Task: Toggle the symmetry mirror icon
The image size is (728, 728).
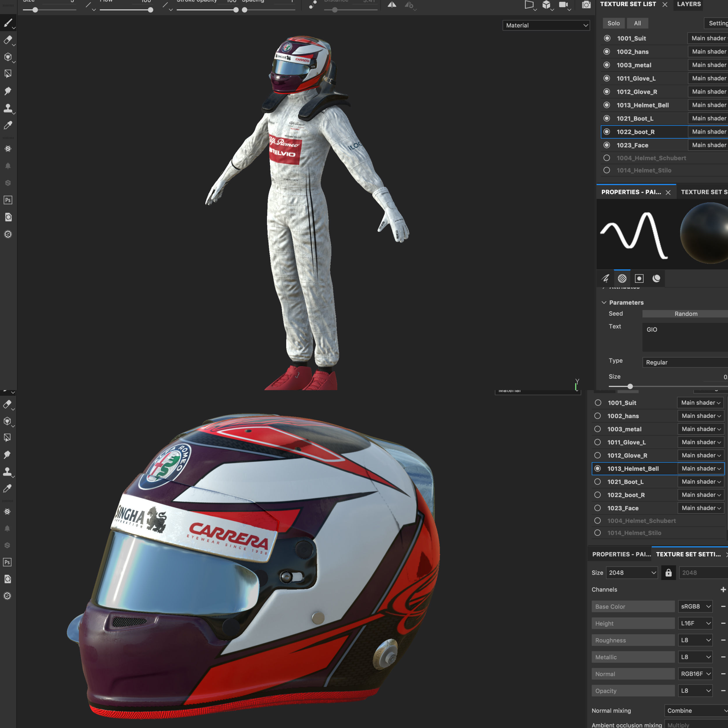Action: pyautogui.click(x=392, y=5)
